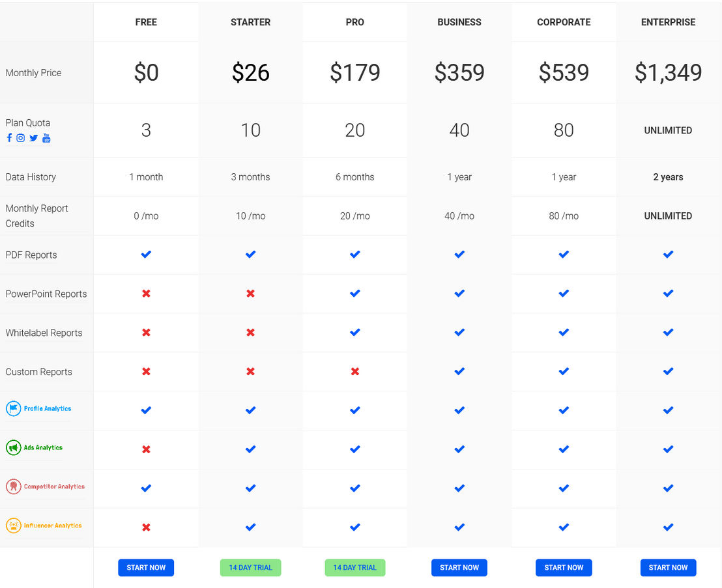Click the Whitelabel Reports row label

(x=44, y=333)
